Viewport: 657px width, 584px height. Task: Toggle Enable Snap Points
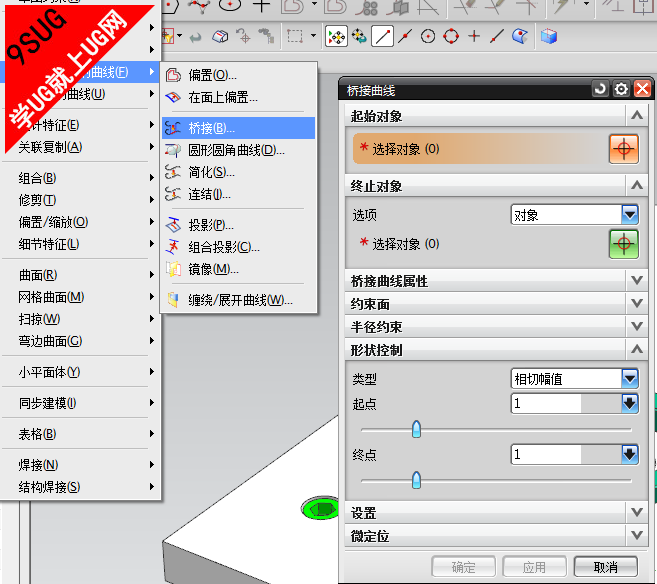336,36
